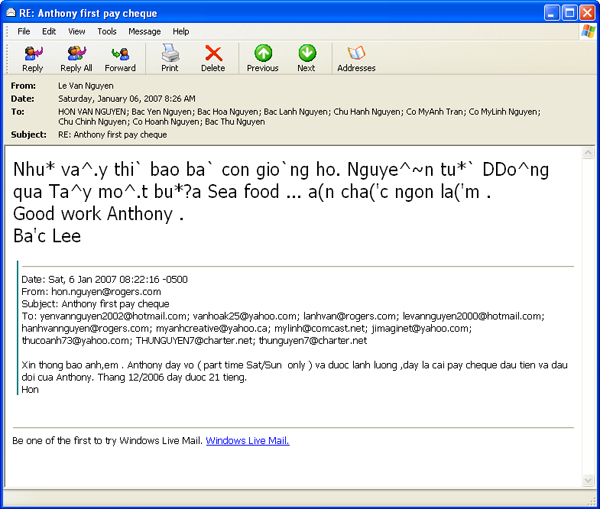Click address lanhvan@rogers.com
Screen dimensions: 600x509
pos(350,316)
